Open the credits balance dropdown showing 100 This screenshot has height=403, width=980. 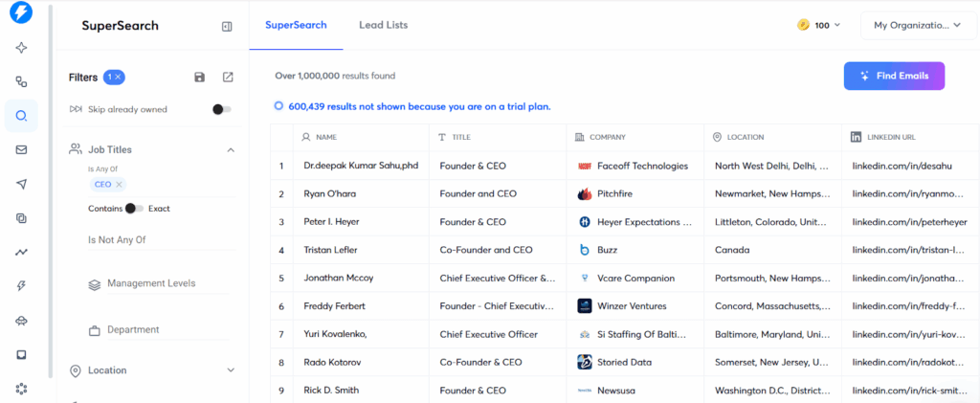818,25
